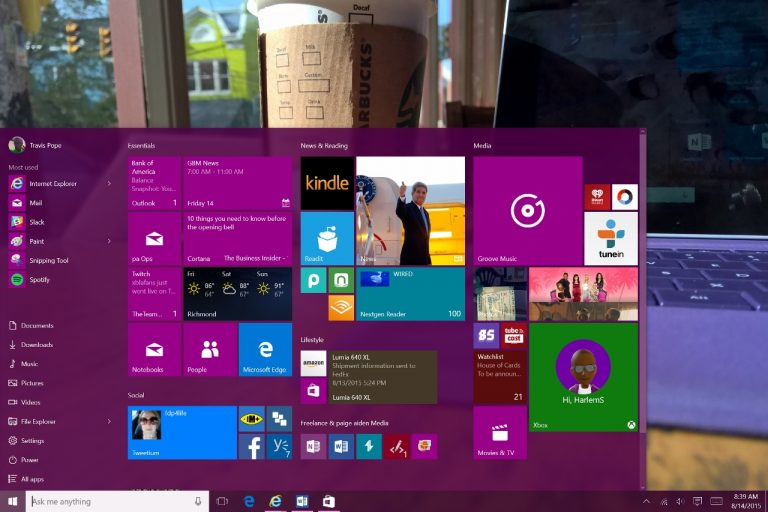Image resolution: width=768 pixels, height=512 pixels.
Task: Open the clock showing 8:39 AM
Action: pyautogui.click(x=746, y=501)
